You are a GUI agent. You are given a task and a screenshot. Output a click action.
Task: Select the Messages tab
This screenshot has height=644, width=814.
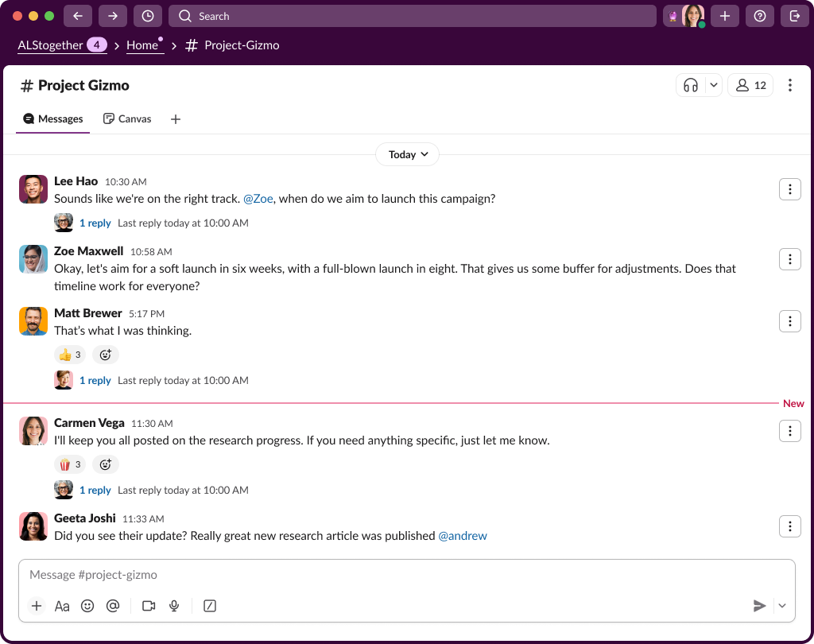pyautogui.click(x=53, y=118)
